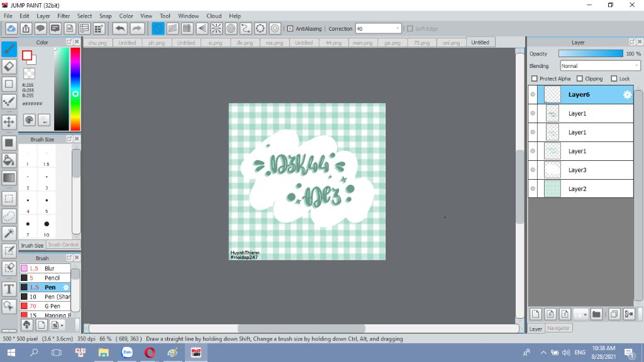Choose the Magic Wand tool
The image size is (644, 362).
9,233
